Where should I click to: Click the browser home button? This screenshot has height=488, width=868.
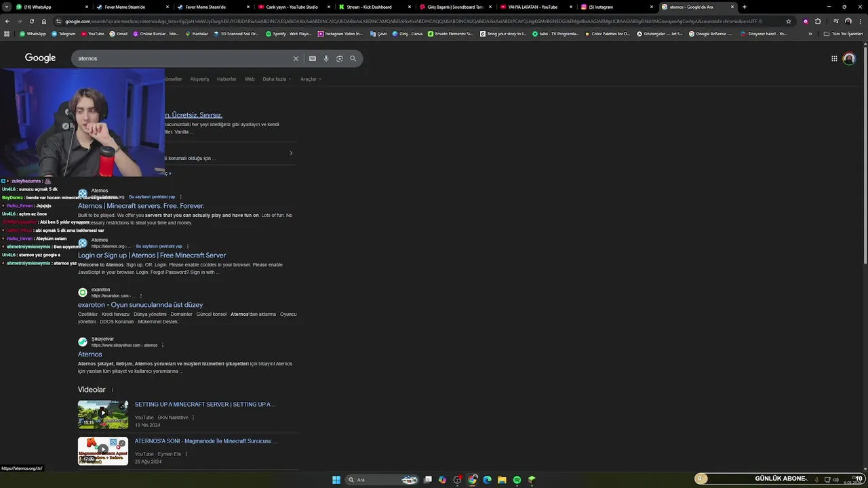pyautogui.click(x=44, y=21)
